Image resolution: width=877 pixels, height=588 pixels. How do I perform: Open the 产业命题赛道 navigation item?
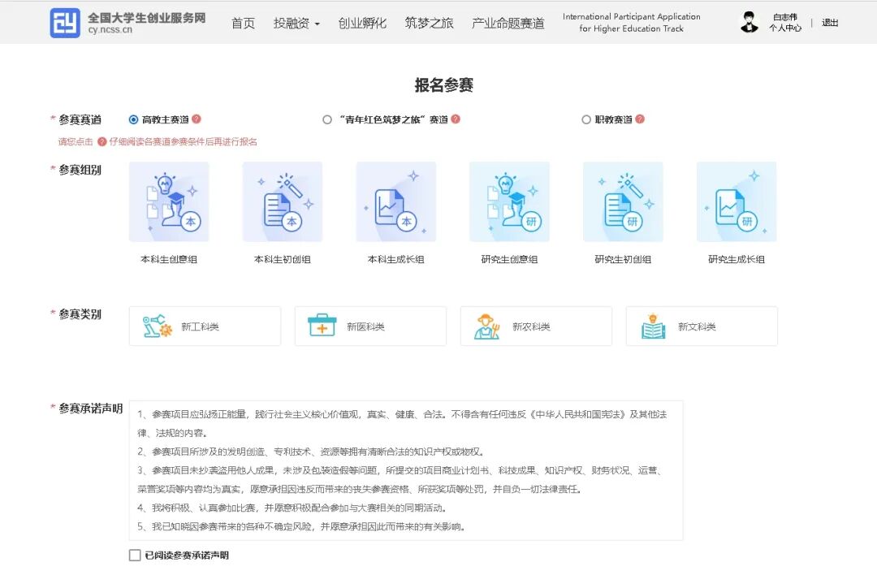pos(508,24)
